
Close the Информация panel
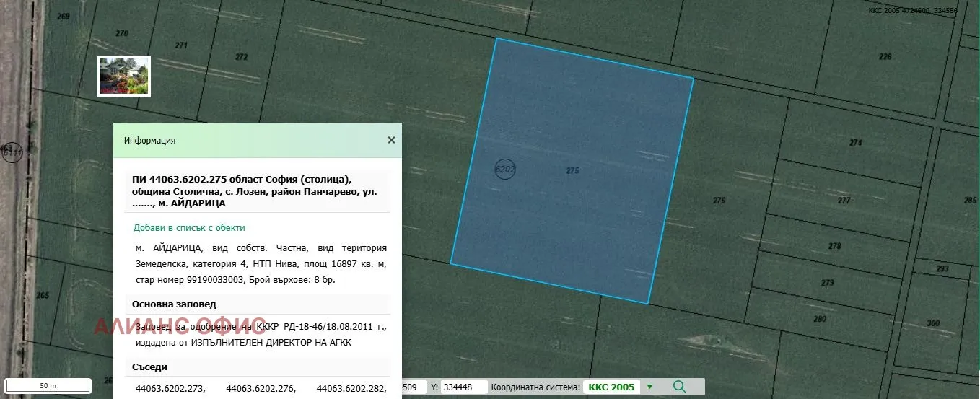click(391, 140)
